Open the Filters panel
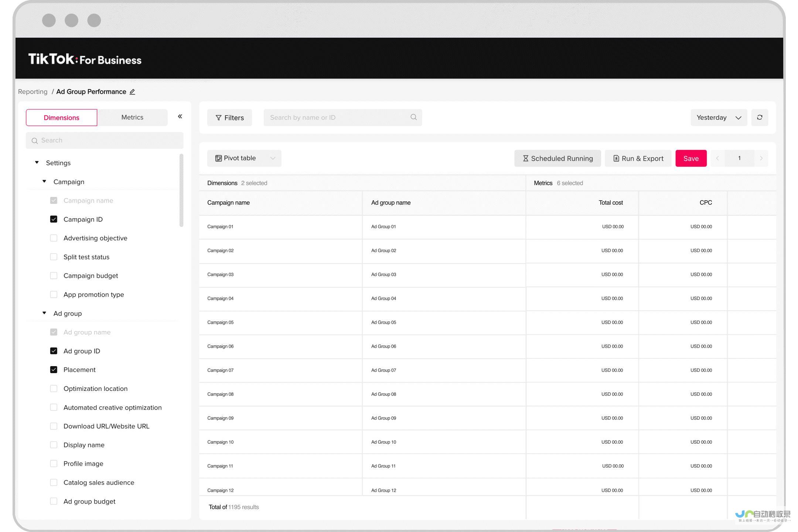Viewport: 798px width, 532px height. pos(229,117)
